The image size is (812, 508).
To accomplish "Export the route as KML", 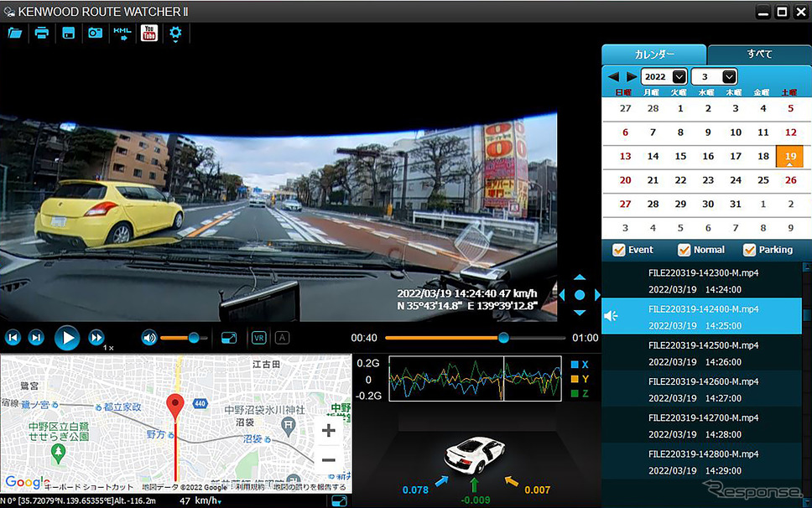I will pos(122,34).
